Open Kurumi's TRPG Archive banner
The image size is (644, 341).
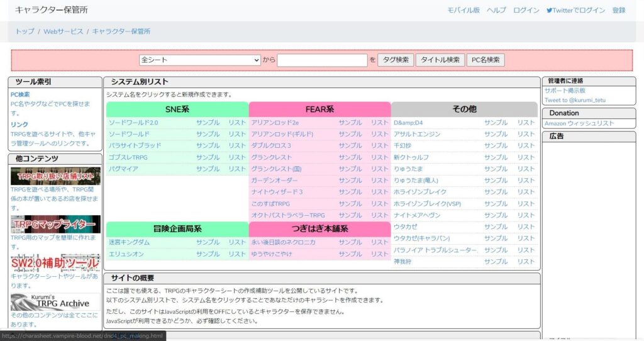[x=55, y=301]
